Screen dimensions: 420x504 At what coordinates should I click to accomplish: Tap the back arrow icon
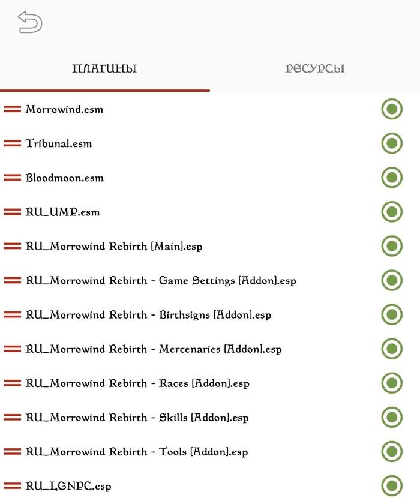(x=30, y=22)
